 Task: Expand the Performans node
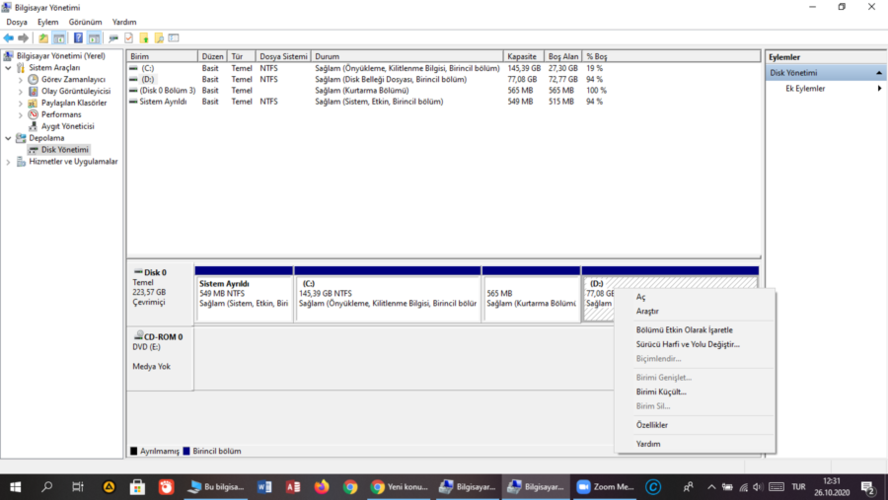click(20, 114)
